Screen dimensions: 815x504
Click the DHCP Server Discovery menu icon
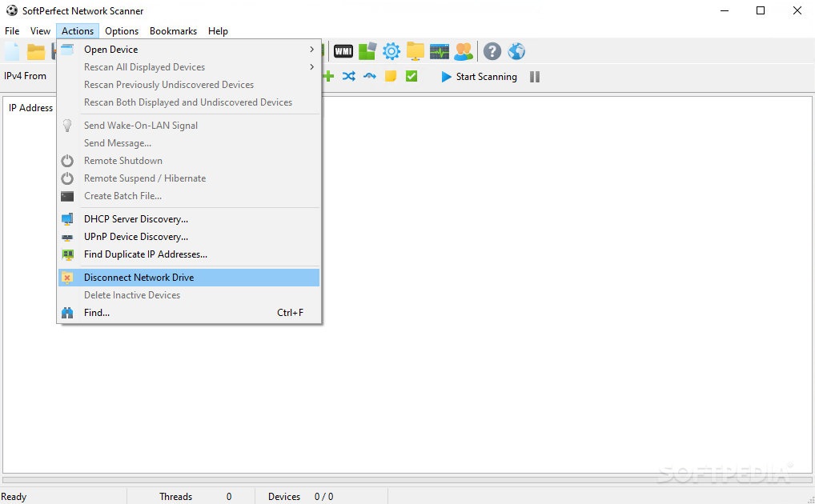[x=67, y=219]
